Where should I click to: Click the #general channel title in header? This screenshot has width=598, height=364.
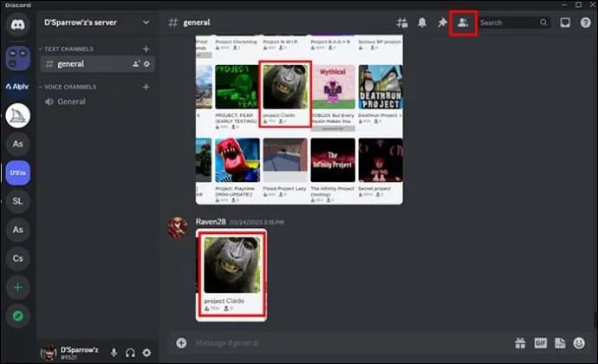197,23
